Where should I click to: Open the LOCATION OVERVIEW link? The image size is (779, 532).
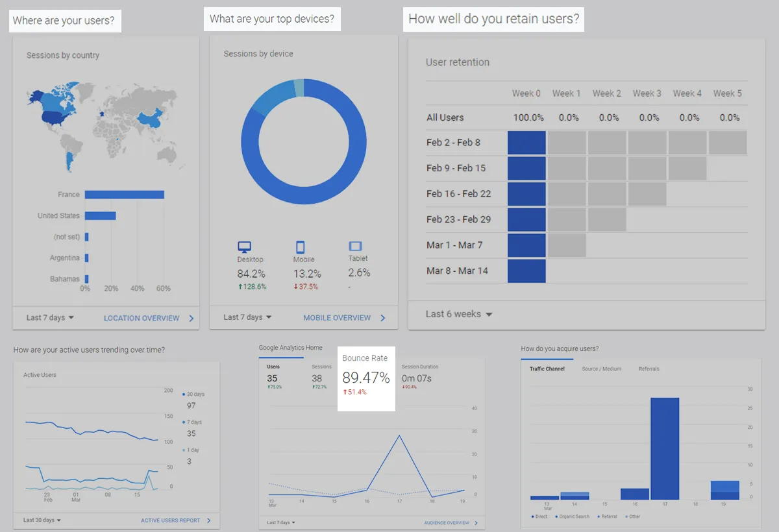tap(142, 319)
